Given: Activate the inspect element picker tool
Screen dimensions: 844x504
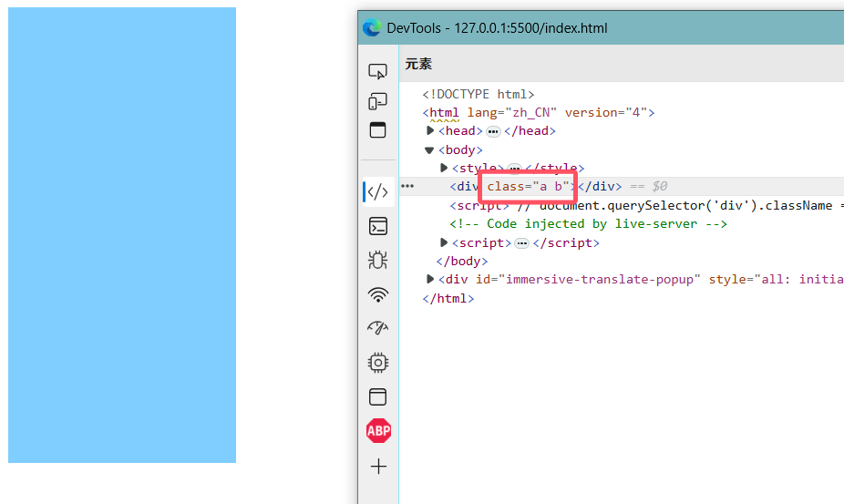Looking at the screenshot, I should click(377, 71).
